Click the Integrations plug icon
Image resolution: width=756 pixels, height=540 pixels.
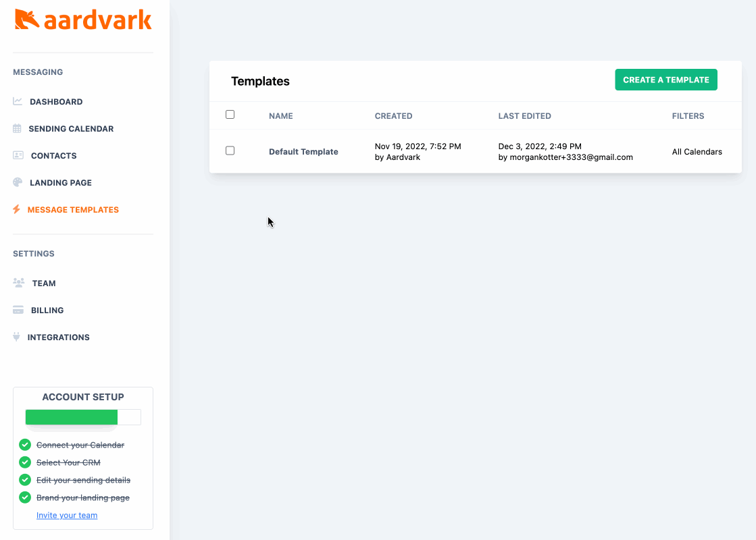click(17, 337)
